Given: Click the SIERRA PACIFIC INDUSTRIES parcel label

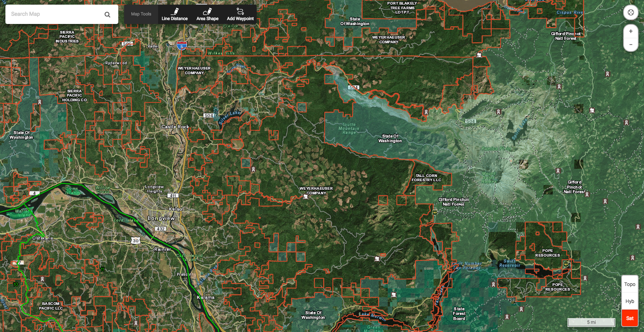Looking at the screenshot, I should click(67, 37).
